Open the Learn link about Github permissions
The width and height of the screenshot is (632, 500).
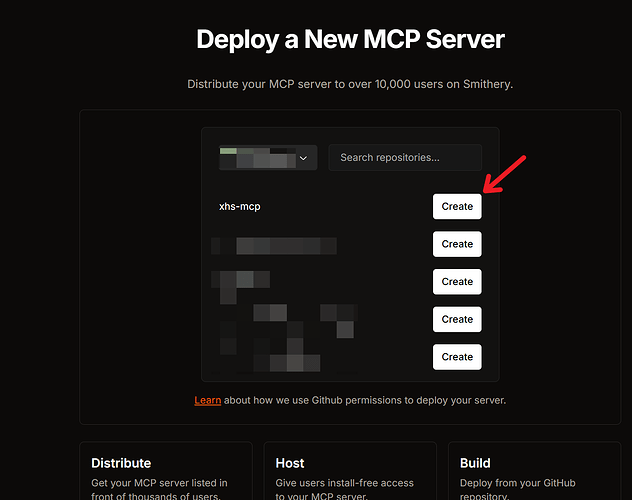point(208,400)
